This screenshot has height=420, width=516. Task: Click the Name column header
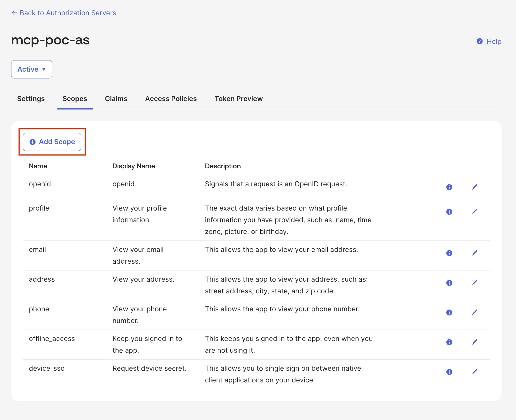click(38, 166)
